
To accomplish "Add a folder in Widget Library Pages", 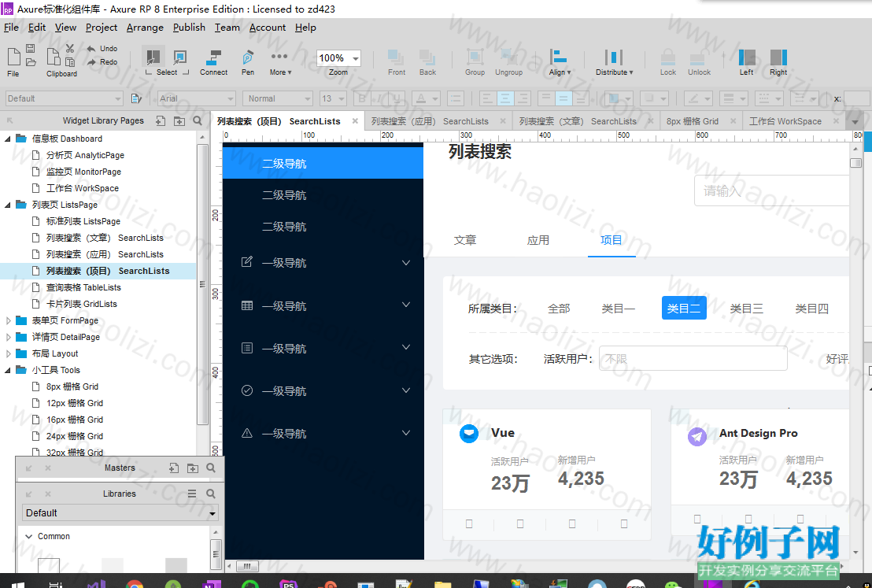I will (x=179, y=120).
